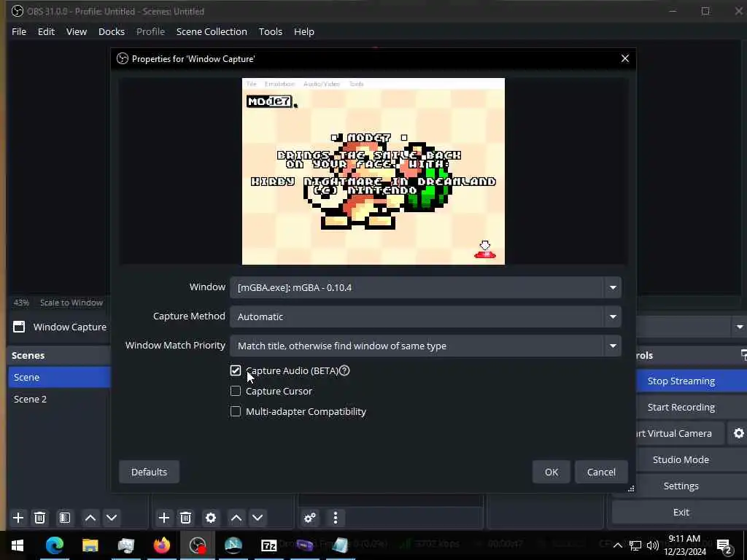Open the Tools menu
The image size is (747, 560).
pos(270,31)
